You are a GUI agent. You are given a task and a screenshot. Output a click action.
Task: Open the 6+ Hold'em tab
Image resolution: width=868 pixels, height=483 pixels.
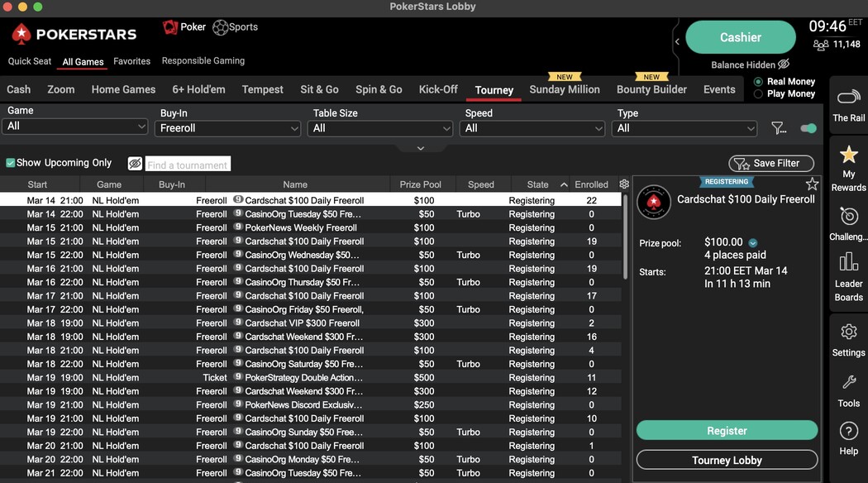(198, 89)
